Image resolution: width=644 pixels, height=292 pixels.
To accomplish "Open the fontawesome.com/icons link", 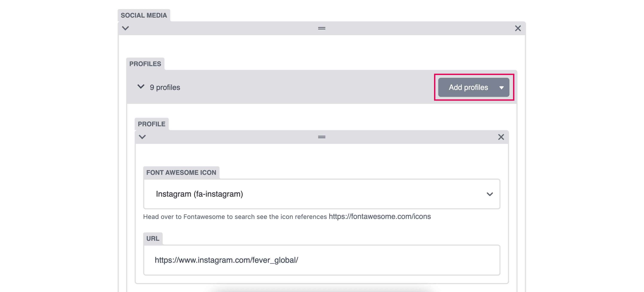I will tap(380, 216).
